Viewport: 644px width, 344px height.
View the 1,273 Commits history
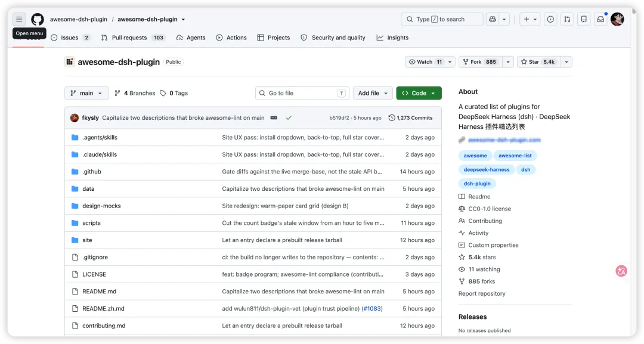[x=410, y=118]
